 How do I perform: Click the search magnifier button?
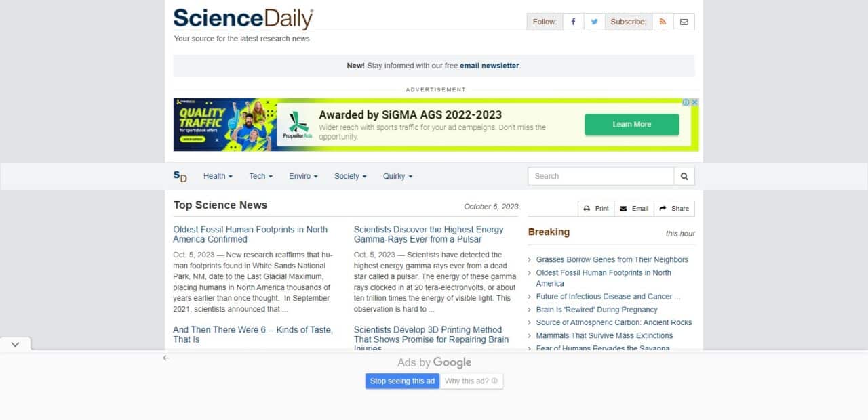[x=684, y=176]
